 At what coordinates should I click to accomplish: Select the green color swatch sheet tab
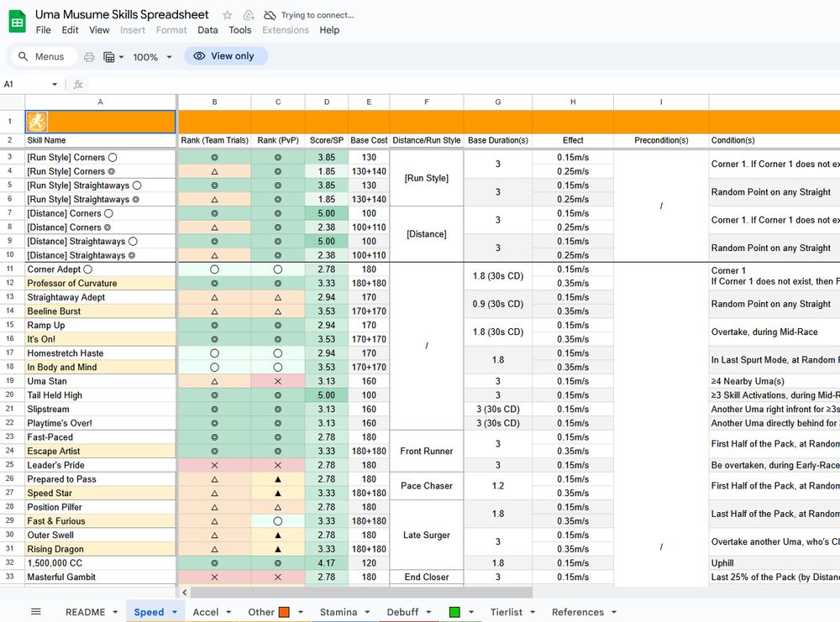tap(454, 612)
